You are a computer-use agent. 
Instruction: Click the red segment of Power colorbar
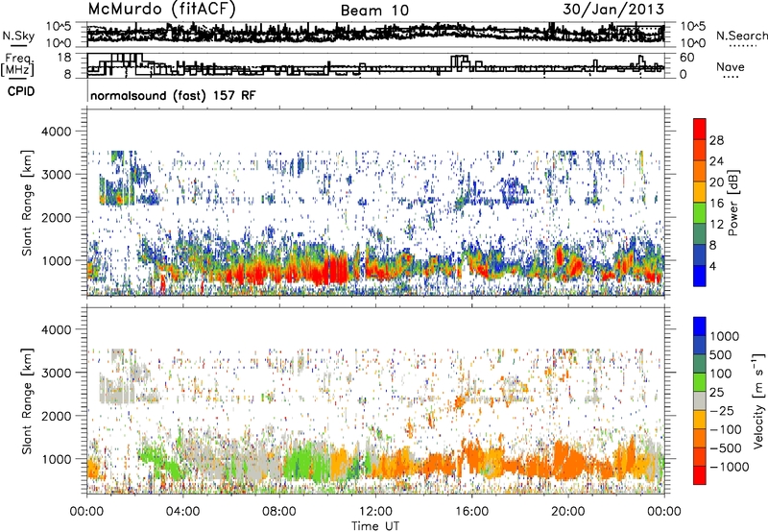700,129
